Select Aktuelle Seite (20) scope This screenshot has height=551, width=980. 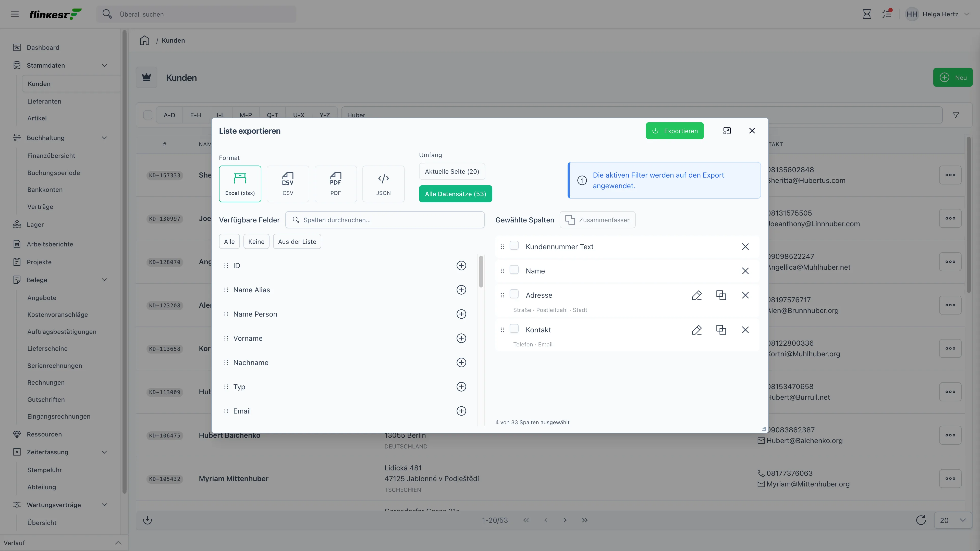452,171
